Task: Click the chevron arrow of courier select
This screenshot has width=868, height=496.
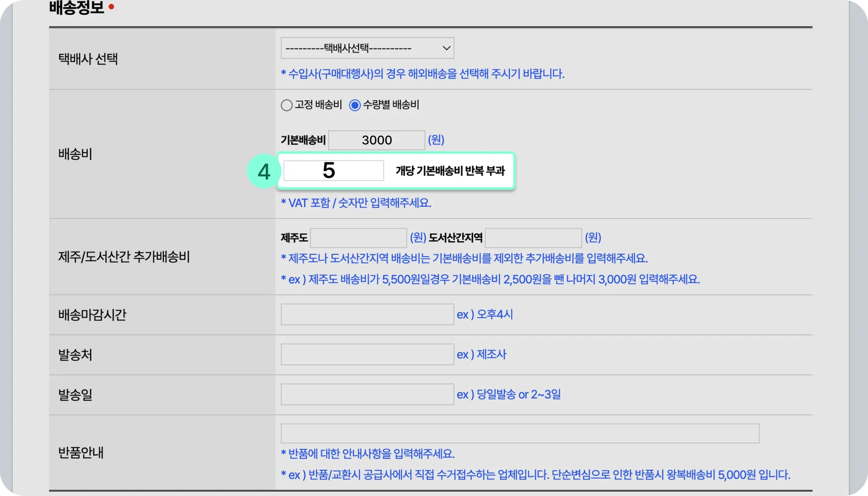Action: pyautogui.click(x=446, y=48)
